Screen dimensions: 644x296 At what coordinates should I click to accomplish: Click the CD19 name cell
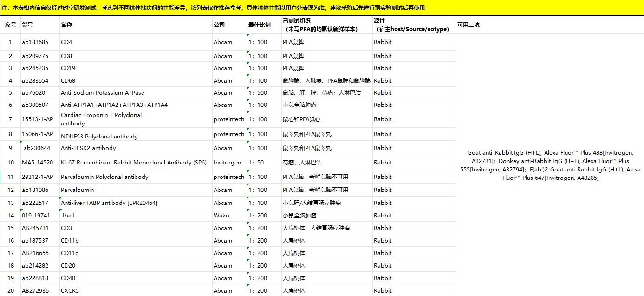pyautogui.click(x=136, y=68)
